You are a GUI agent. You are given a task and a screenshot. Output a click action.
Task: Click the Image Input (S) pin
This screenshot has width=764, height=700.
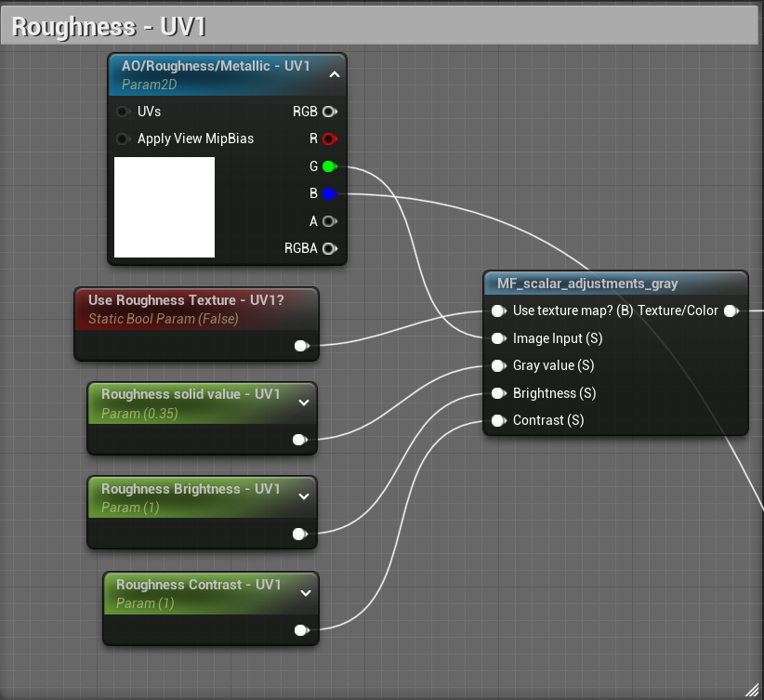498,338
